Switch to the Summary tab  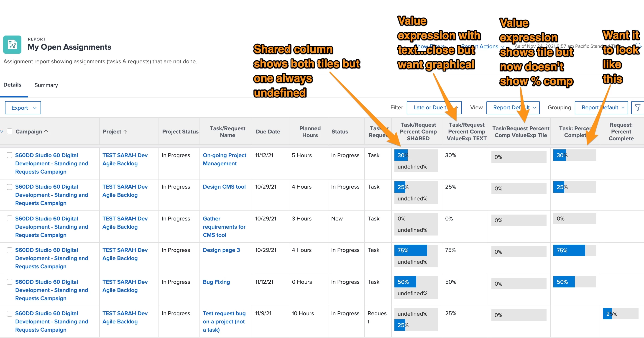[x=46, y=85]
